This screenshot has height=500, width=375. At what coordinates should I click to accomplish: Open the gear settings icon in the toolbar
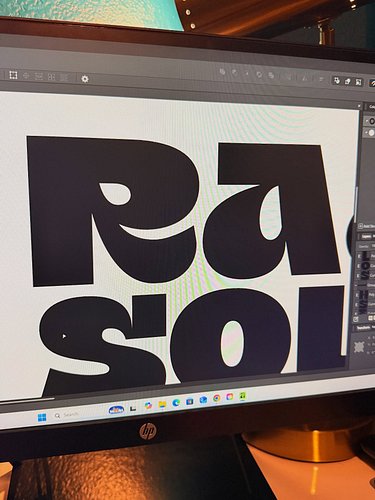coord(85,79)
